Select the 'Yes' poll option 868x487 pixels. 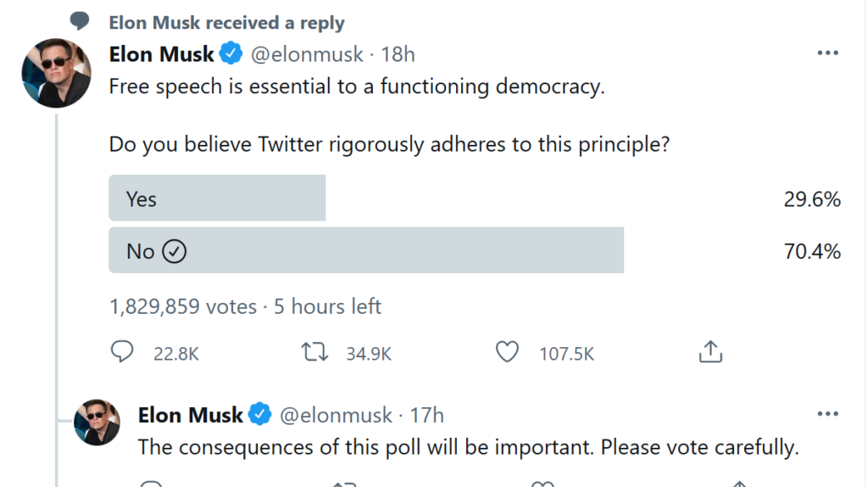point(217,199)
